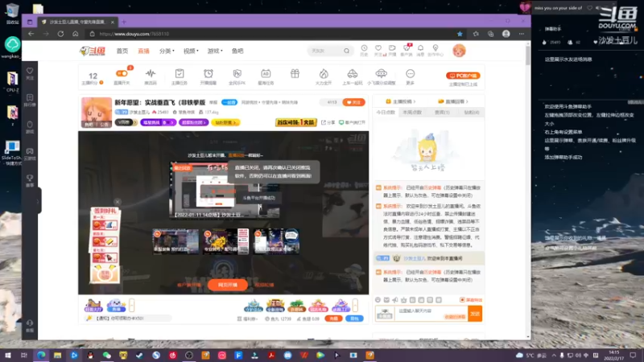
Task: Click the search magnifier icon
Action: 347,51
